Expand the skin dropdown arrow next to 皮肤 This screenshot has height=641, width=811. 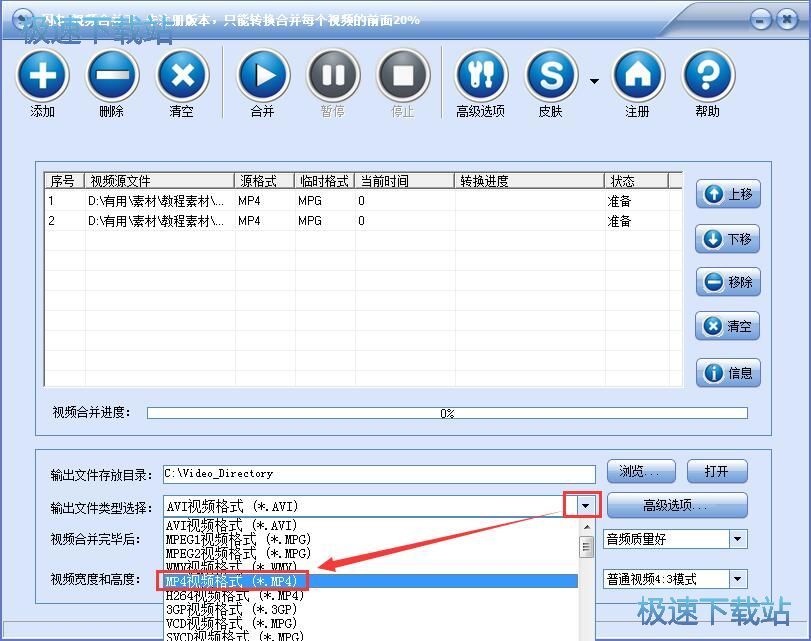coord(594,81)
